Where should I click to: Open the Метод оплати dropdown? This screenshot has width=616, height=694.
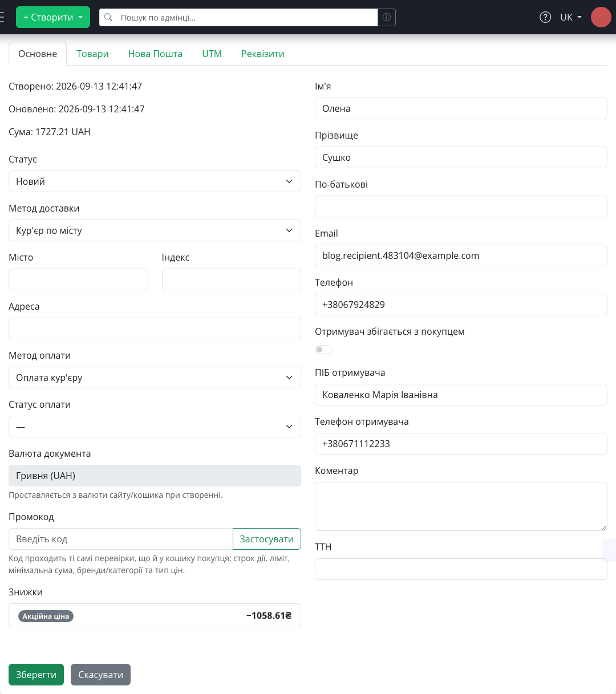(x=155, y=378)
